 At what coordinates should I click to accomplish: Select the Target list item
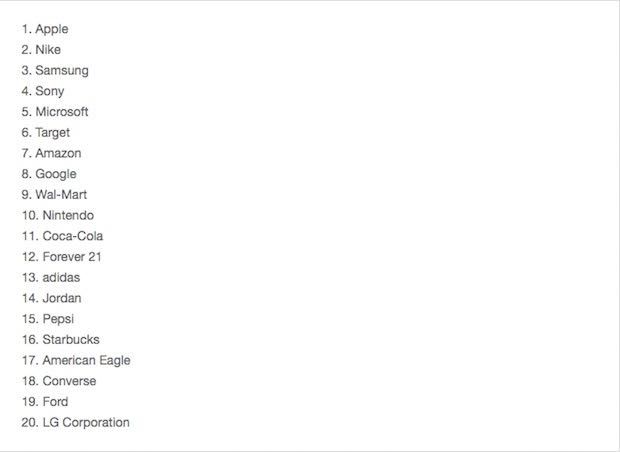[x=45, y=132]
